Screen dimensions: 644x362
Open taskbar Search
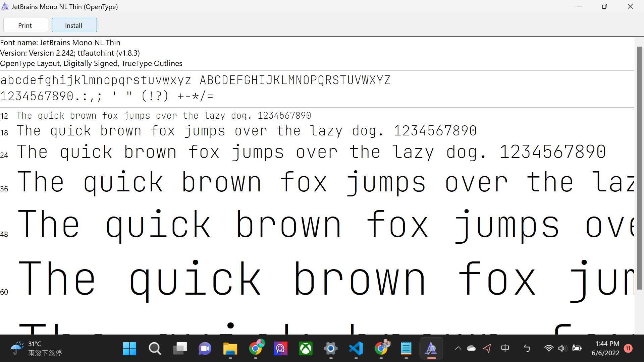155,349
